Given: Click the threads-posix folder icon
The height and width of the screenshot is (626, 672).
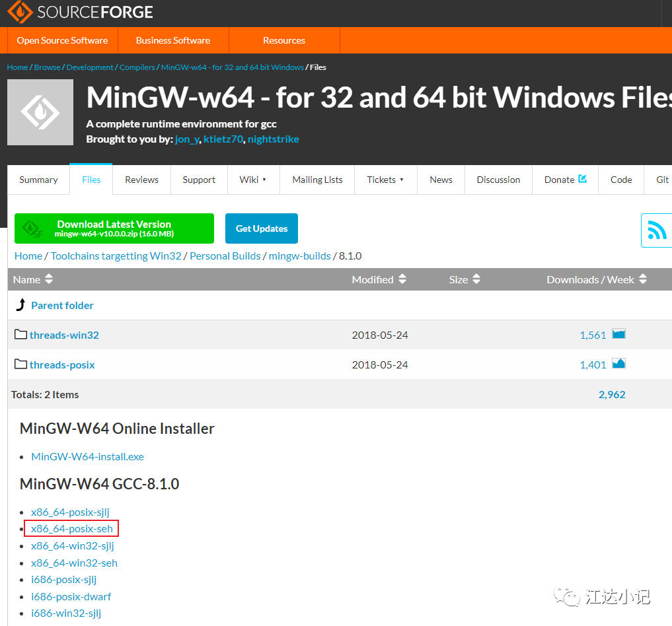Looking at the screenshot, I should click(x=20, y=365).
